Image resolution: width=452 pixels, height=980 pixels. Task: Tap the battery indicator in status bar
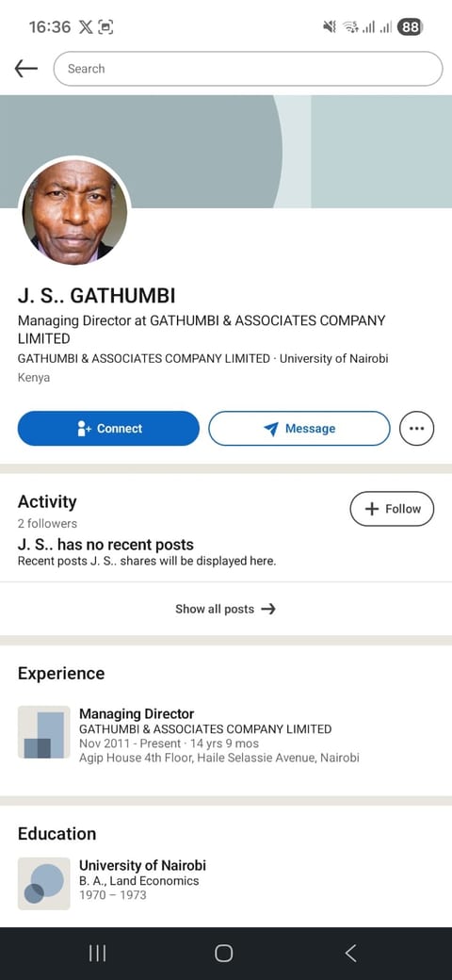click(x=411, y=27)
